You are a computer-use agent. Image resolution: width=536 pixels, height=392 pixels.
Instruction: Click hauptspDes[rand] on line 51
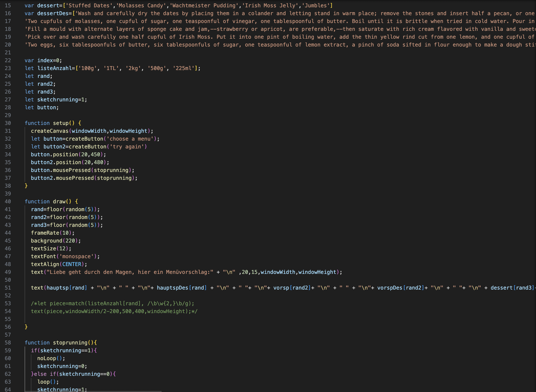point(182,288)
